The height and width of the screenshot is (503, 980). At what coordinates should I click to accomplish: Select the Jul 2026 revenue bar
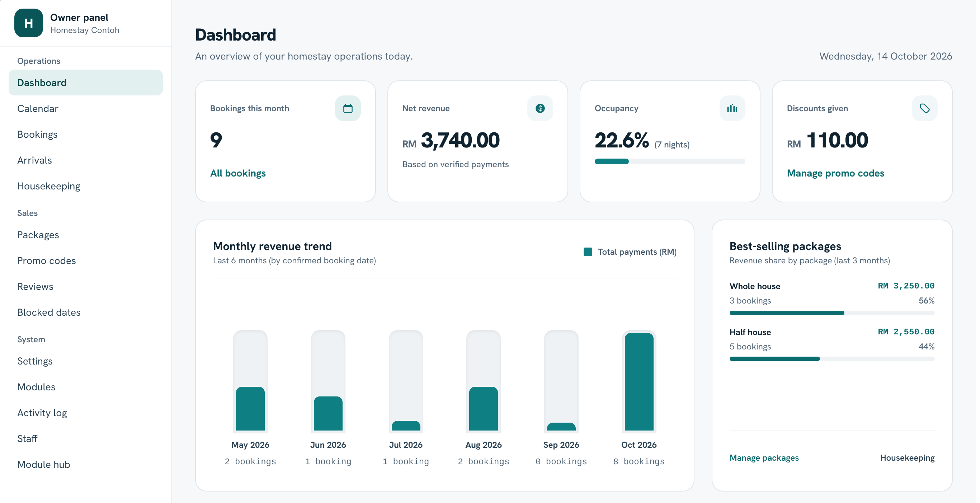tap(406, 426)
